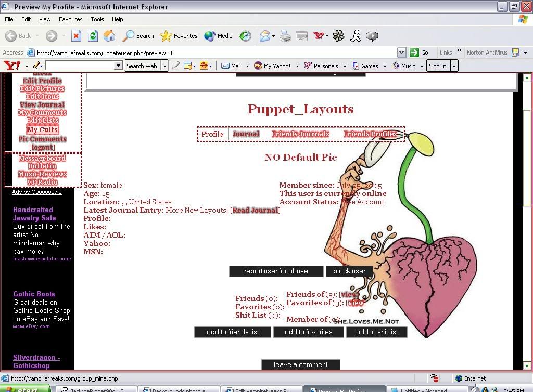This screenshot has width=533, height=392.
Task: Click Games on the Yahoo toolbar
Action: point(365,66)
